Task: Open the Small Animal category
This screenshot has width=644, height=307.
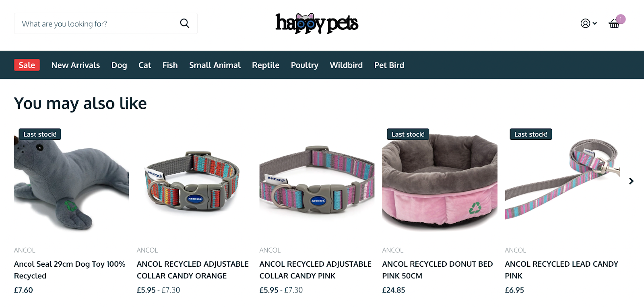Action: pos(215,65)
